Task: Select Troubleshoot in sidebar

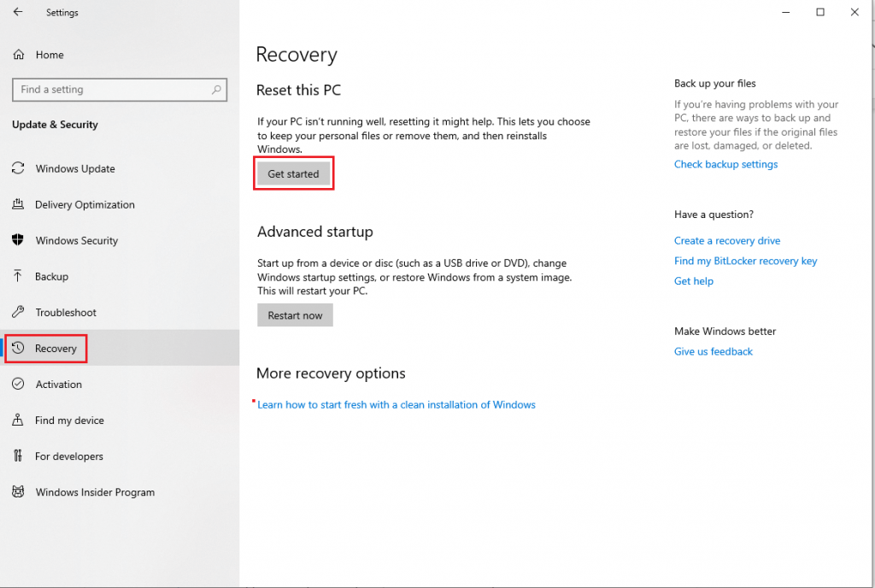Action: pos(66,313)
